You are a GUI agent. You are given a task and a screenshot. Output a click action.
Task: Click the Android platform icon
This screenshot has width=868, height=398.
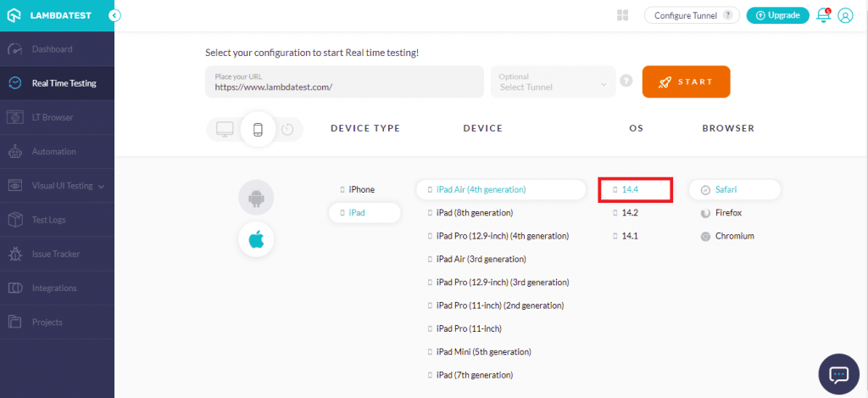pyautogui.click(x=255, y=199)
